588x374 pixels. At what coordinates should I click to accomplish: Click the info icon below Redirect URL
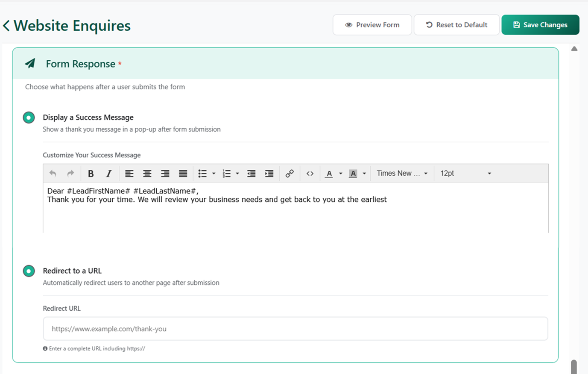pyautogui.click(x=45, y=349)
